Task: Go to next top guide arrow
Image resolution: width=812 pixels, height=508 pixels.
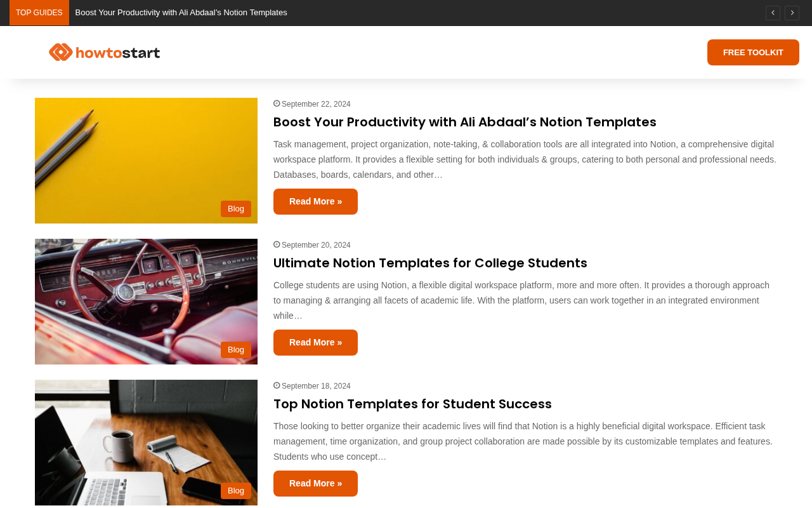Action: (792, 13)
